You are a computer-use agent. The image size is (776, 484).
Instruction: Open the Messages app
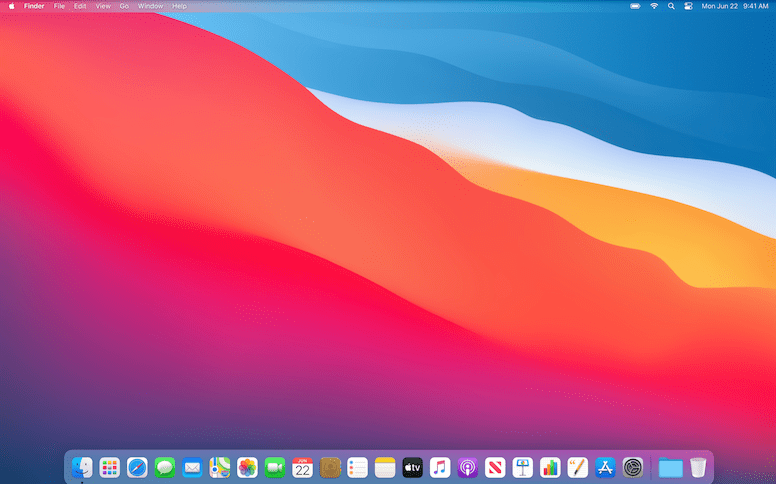(165, 467)
